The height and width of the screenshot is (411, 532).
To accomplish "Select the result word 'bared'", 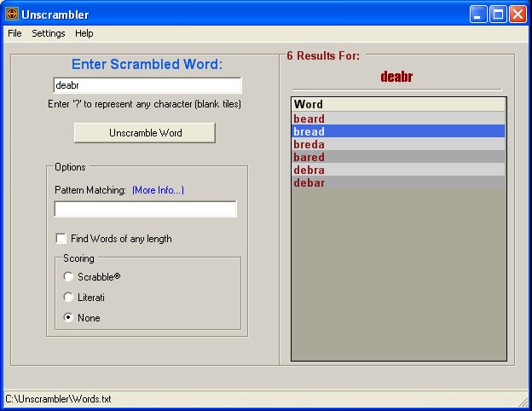I will (x=398, y=157).
